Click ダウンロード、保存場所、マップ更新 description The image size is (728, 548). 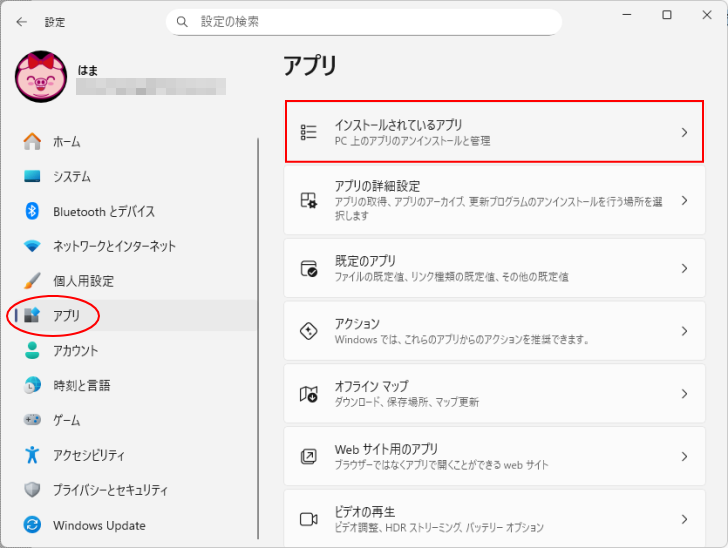pyautogui.click(x=407, y=402)
